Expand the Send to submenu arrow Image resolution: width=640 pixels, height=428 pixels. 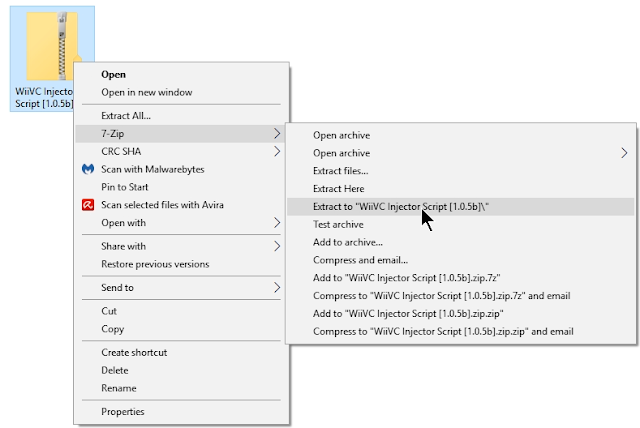[276, 288]
